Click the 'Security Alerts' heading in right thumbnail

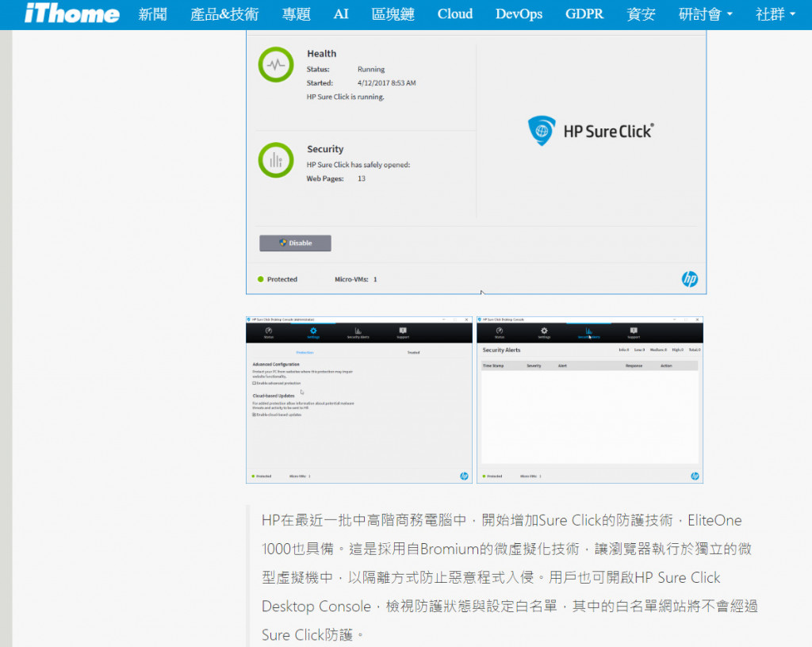point(501,350)
